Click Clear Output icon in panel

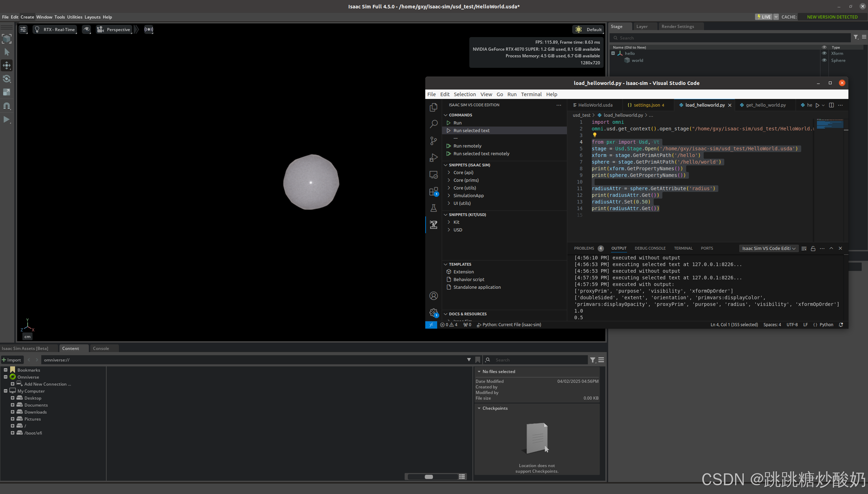tap(804, 248)
